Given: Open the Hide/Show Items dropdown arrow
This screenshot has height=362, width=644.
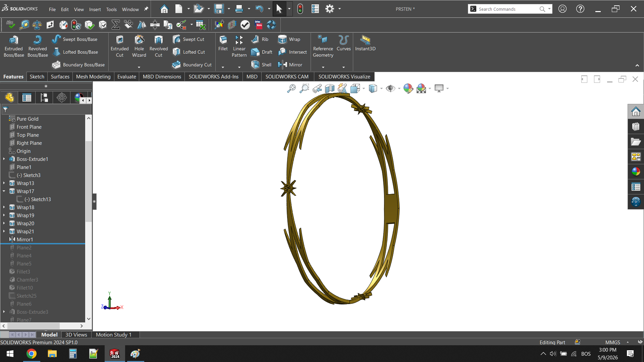Looking at the screenshot, I should coord(399,89).
